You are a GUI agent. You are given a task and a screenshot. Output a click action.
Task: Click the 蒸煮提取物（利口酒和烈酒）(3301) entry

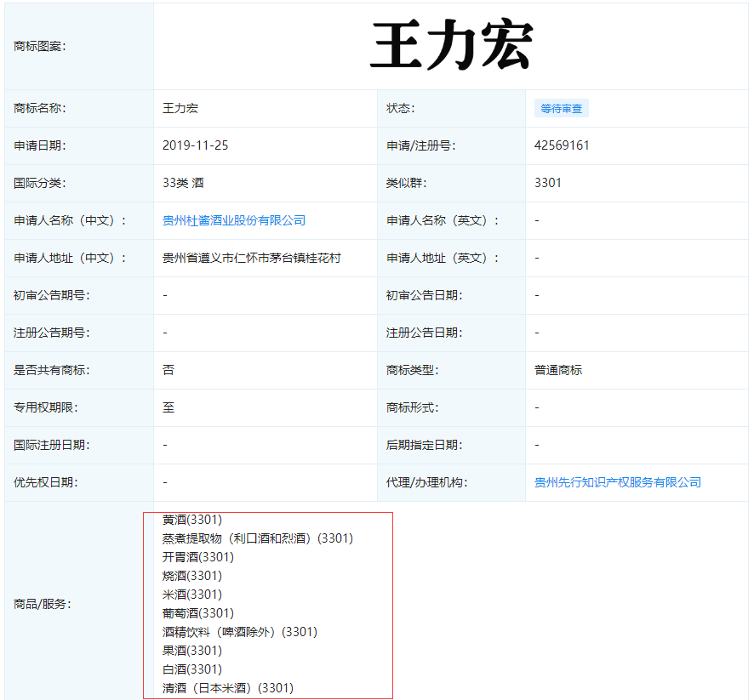pyautogui.click(x=258, y=538)
